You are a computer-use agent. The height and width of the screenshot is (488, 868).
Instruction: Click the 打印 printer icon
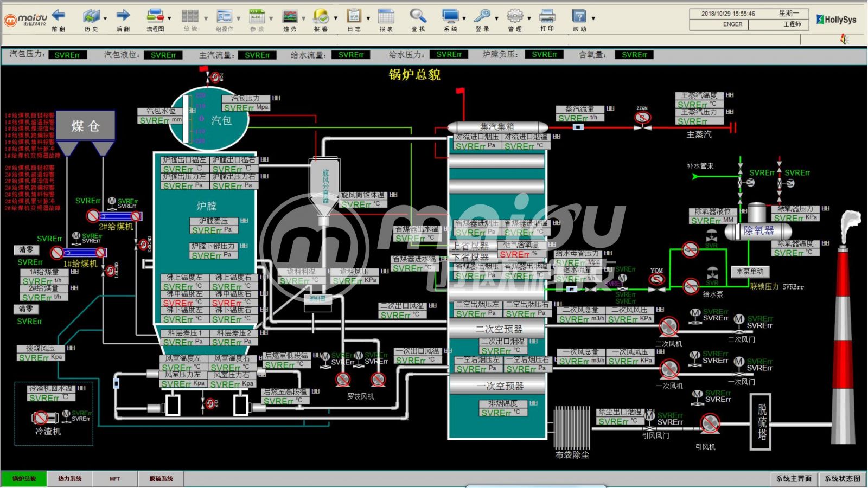point(547,16)
